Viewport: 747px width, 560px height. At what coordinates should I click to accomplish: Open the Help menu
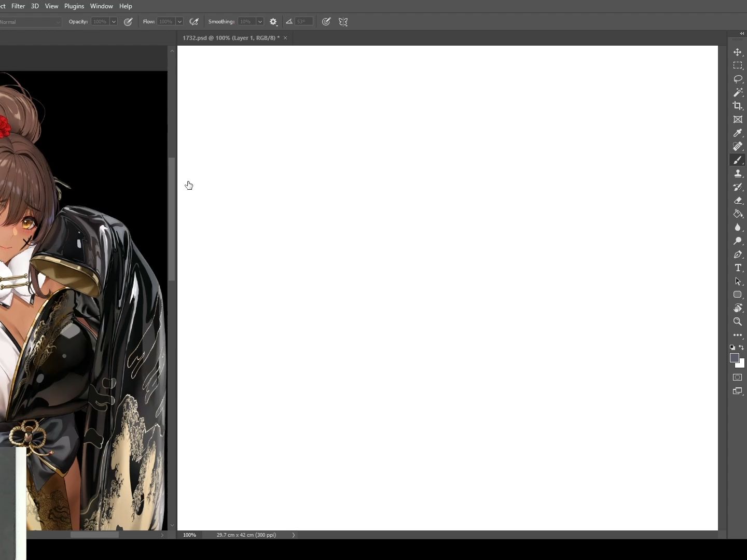[x=126, y=6]
